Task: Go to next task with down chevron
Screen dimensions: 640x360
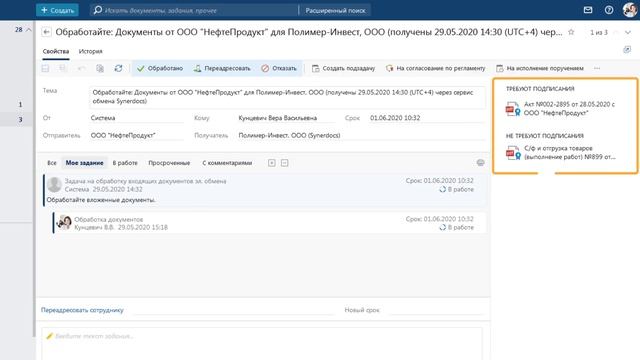Action: point(628,32)
